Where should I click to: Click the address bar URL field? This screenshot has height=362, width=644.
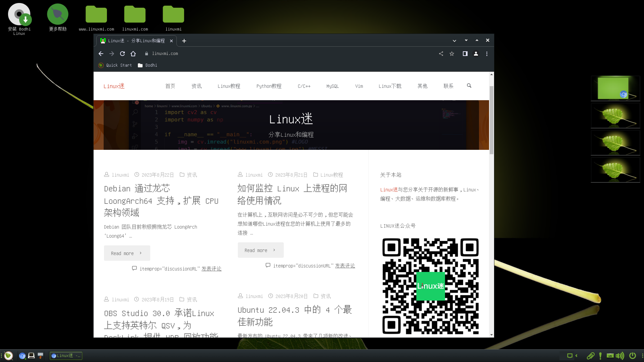288,54
